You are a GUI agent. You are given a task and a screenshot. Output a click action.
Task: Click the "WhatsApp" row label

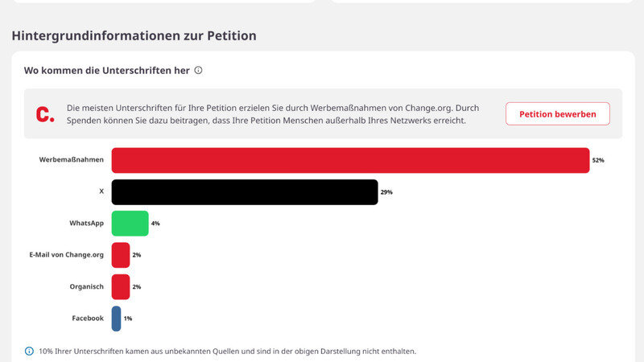[x=86, y=224]
